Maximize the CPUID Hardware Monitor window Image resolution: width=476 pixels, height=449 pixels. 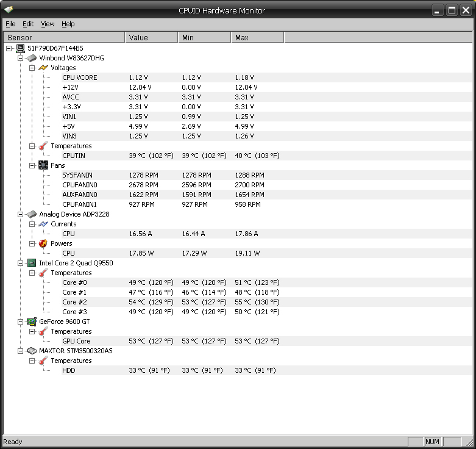coord(452,10)
